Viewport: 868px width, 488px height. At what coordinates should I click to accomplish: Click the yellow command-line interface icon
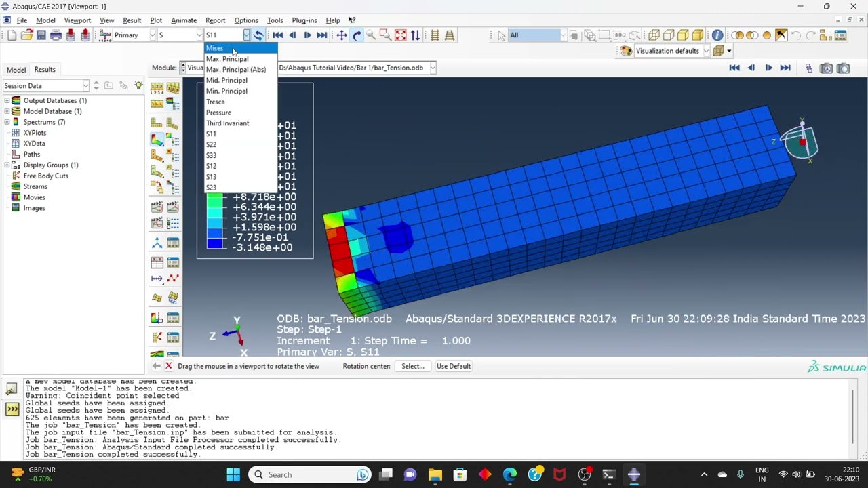pyautogui.click(x=12, y=410)
